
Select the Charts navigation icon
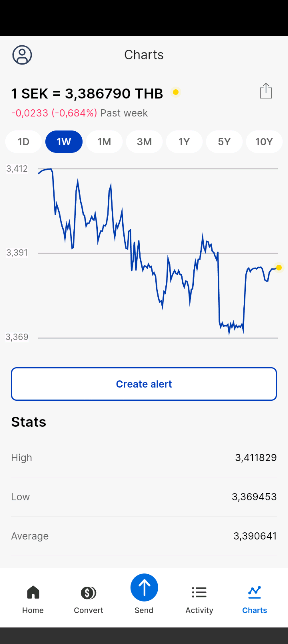[x=255, y=593]
